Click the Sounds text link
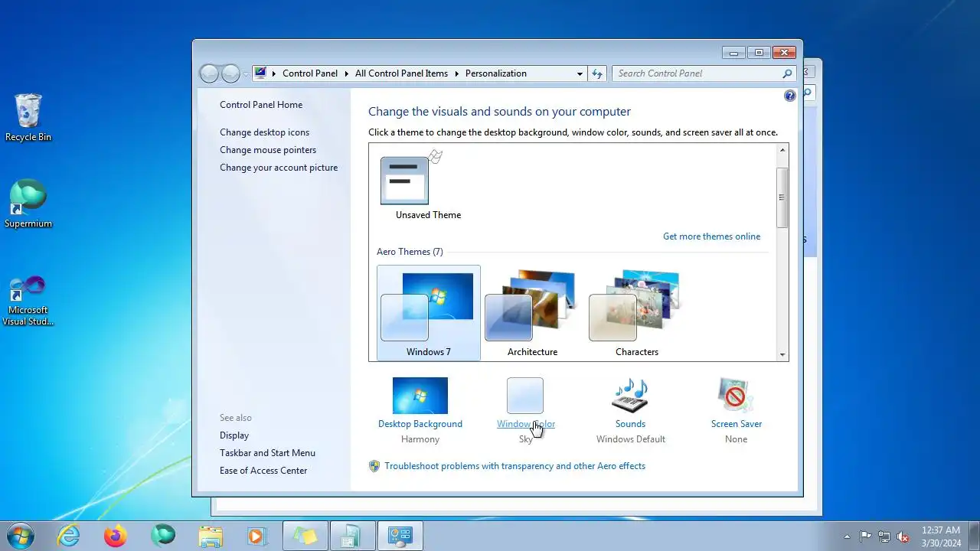Image resolution: width=980 pixels, height=551 pixels. [x=630, y=424]
